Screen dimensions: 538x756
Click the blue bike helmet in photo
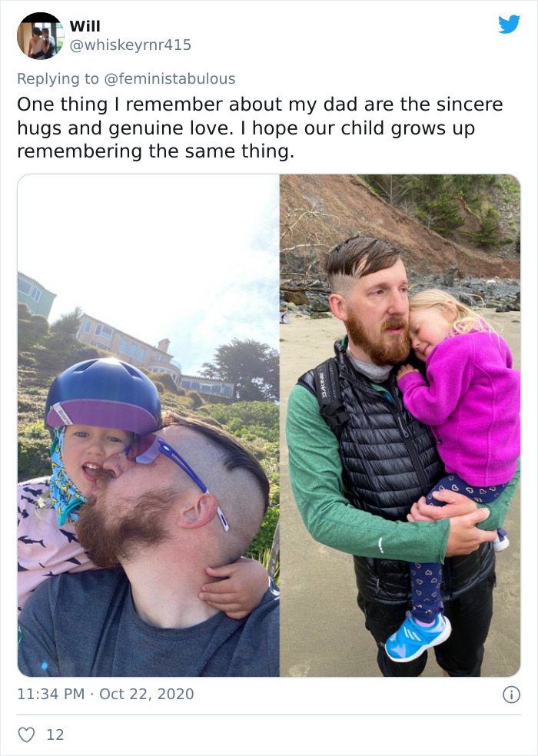pos(103,396)
